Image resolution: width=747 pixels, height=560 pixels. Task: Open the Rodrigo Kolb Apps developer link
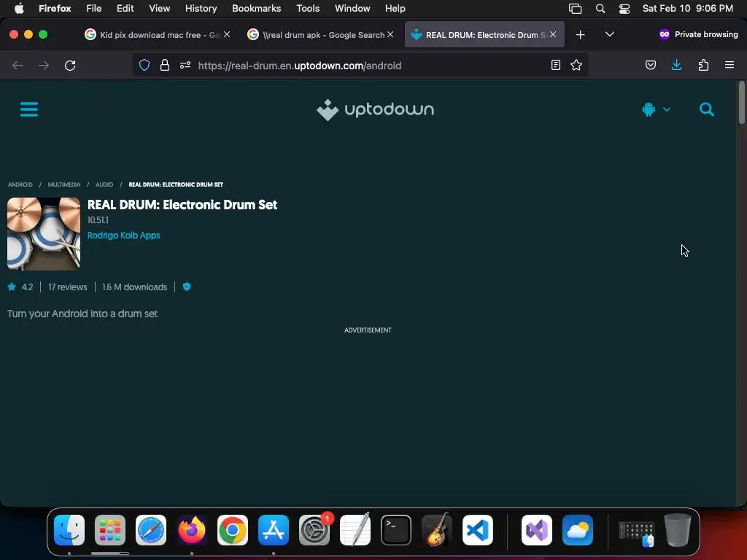tap(123, 236)
